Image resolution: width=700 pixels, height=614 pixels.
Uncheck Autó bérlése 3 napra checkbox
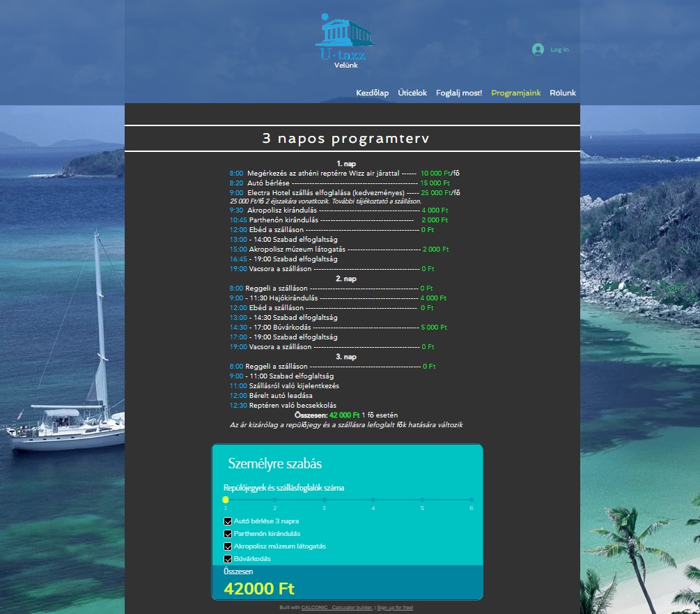[228, 521]
